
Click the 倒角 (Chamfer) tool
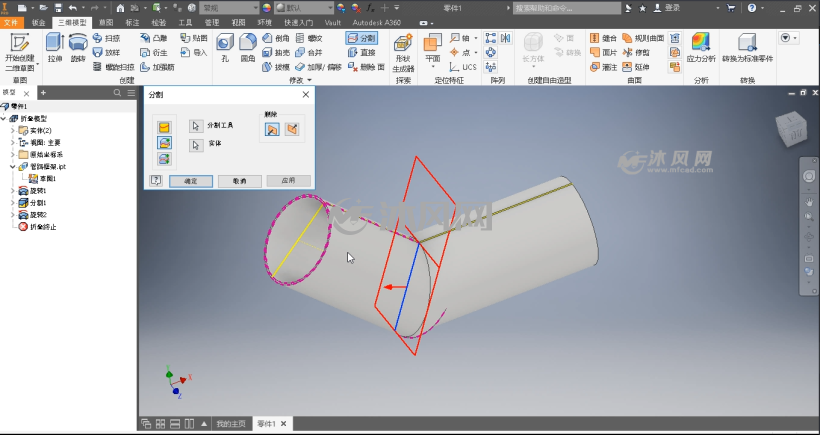click(276, 38)
